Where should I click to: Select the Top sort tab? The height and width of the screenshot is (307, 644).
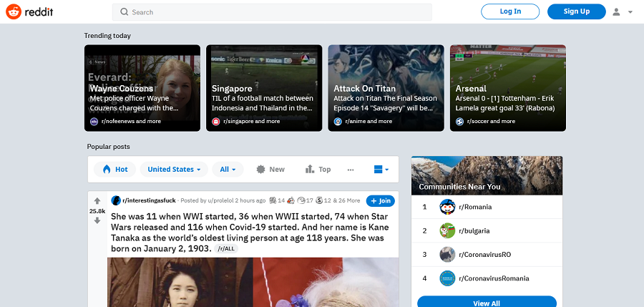[318, 170]
